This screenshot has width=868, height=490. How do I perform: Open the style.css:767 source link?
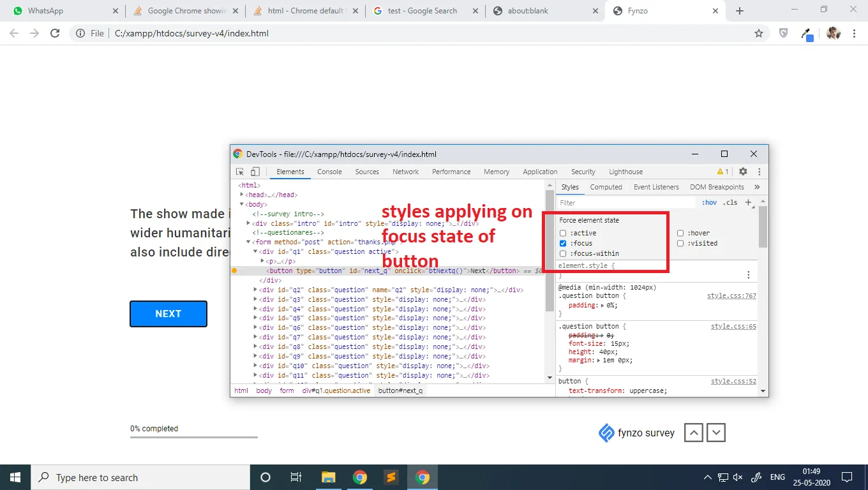[x=731, y=296]
